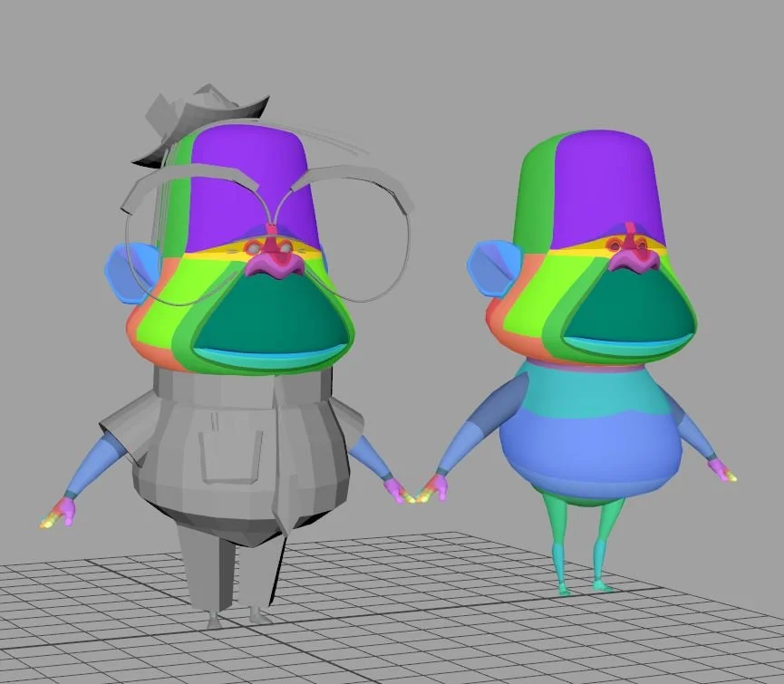The width and height of the screenshot is (784, 684).
Task: Select the left character's dark green mouth area
Action: pos(273,313)
